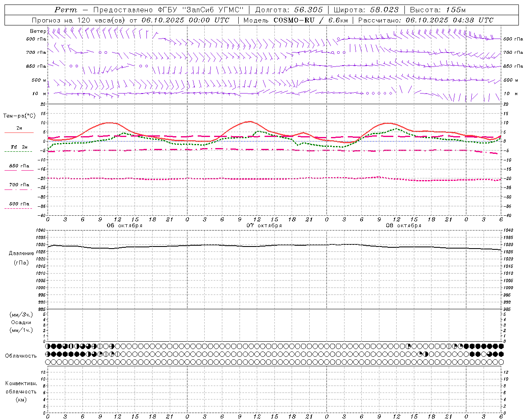Click the "700 гПа" legend entry in temperature panel
The image size is (525, 420).
coord(19,185)
